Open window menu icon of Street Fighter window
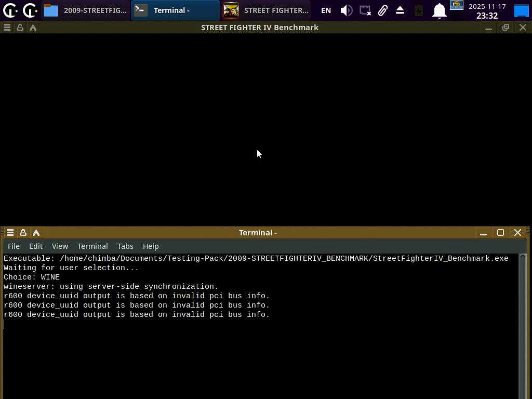 pos(7,28)
